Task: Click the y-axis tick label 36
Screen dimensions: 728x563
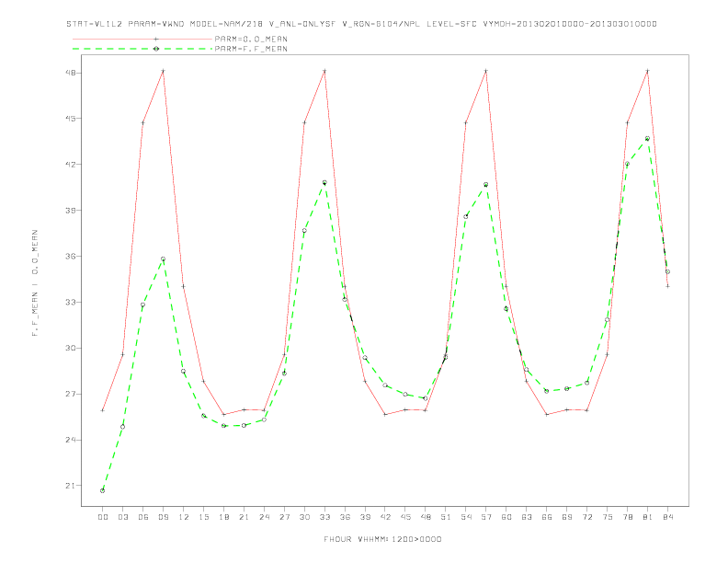Action: (70, 256)
